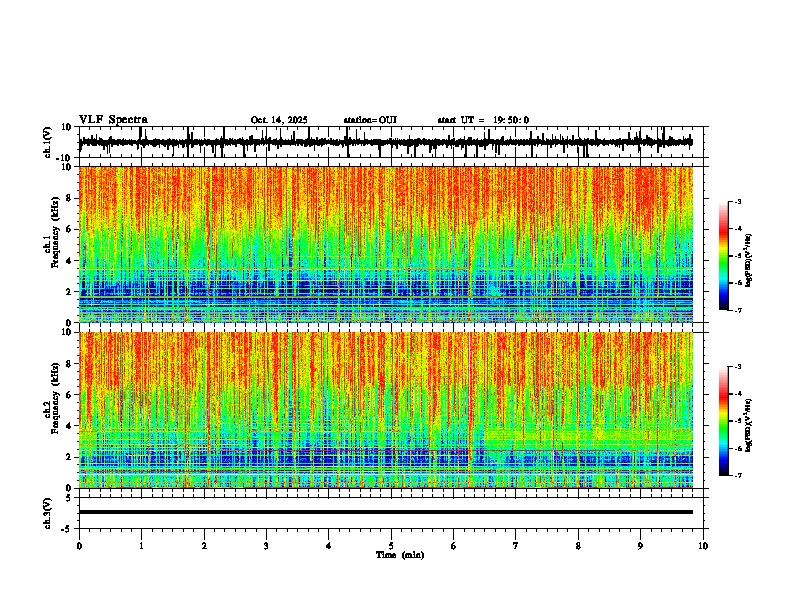Click the "-7" tick on ch.2 colorbar
The width and height of the screenshot is (792, 612).
point(738,476)
